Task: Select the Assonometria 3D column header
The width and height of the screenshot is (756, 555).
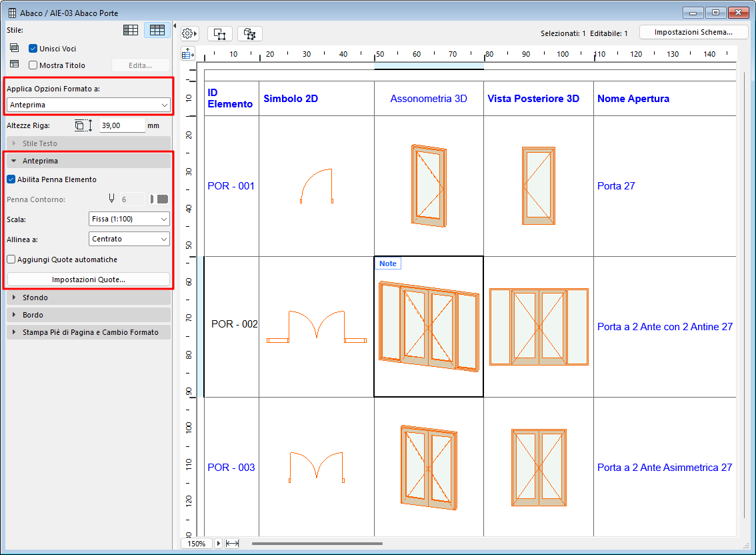Action: click(429, 99)
